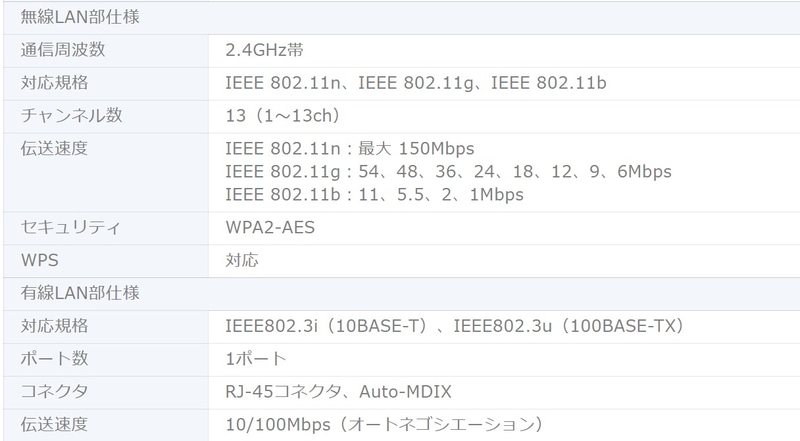Click the 1ポート value cell
The height and width of the screenshot is (441, 800).
coord(258,358)
